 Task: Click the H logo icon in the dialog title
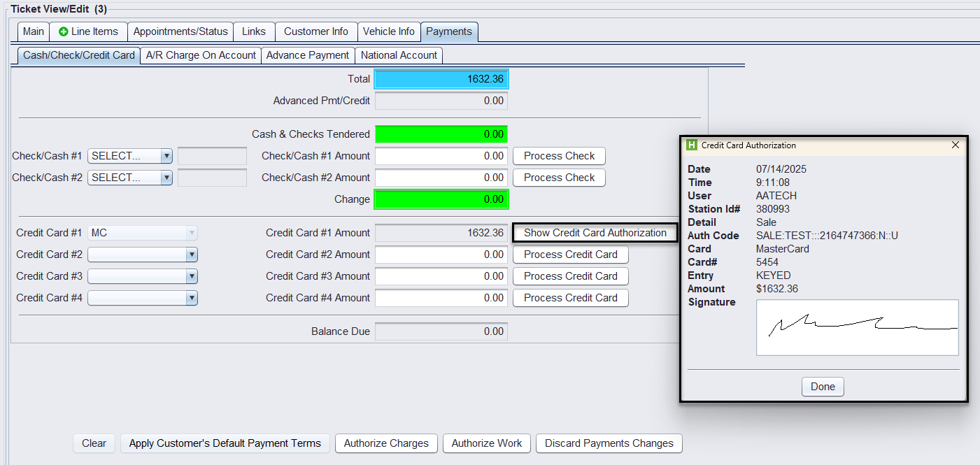692,145
